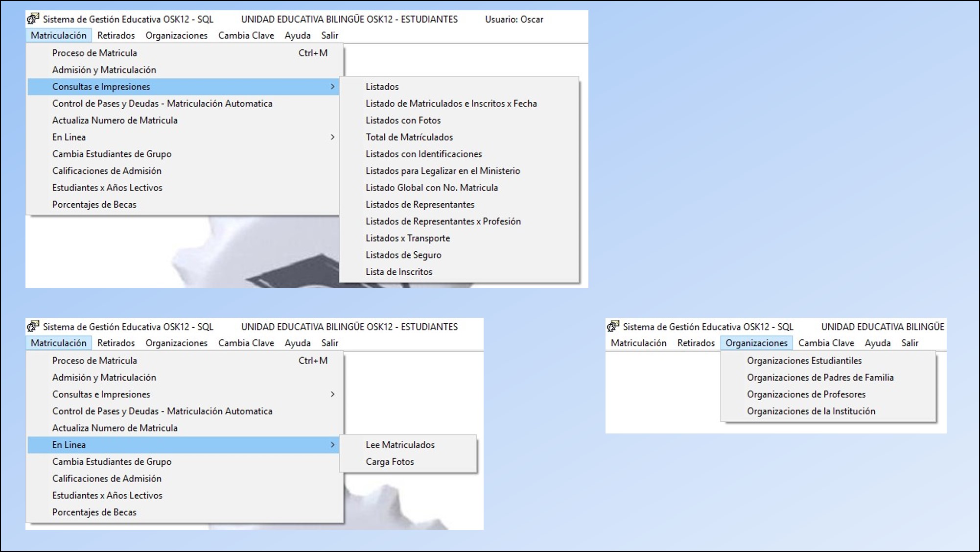980x552 pixels.
Task: Select Carga Fotos option
Action: click(390, 462)
